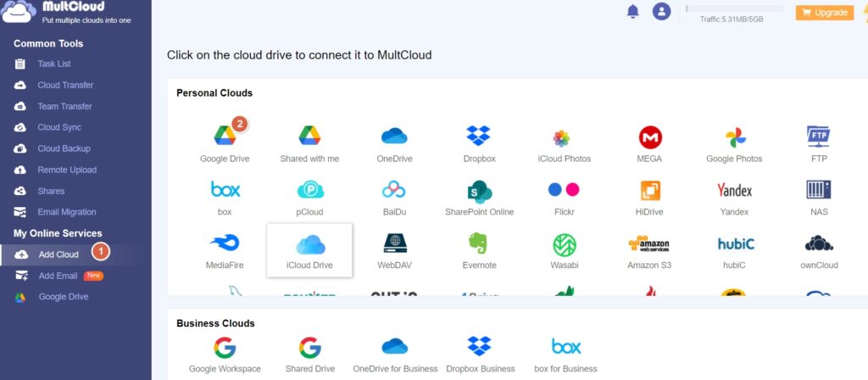Add Evernote service
This screenshot has height=380, width=868.
[480, 250]
